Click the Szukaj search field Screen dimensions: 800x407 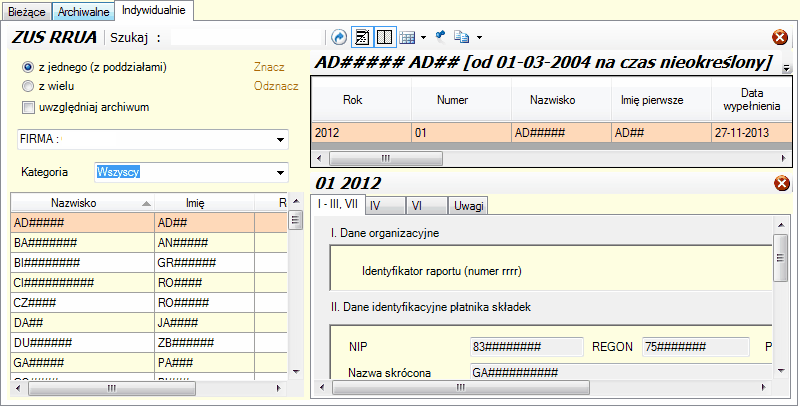tap(246, 37)
